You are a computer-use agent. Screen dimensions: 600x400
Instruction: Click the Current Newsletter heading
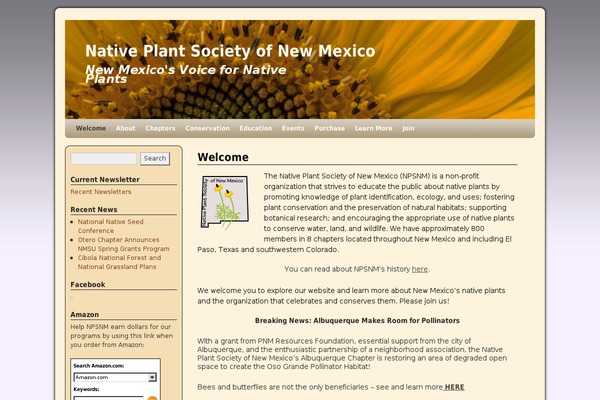click(105, 180)
